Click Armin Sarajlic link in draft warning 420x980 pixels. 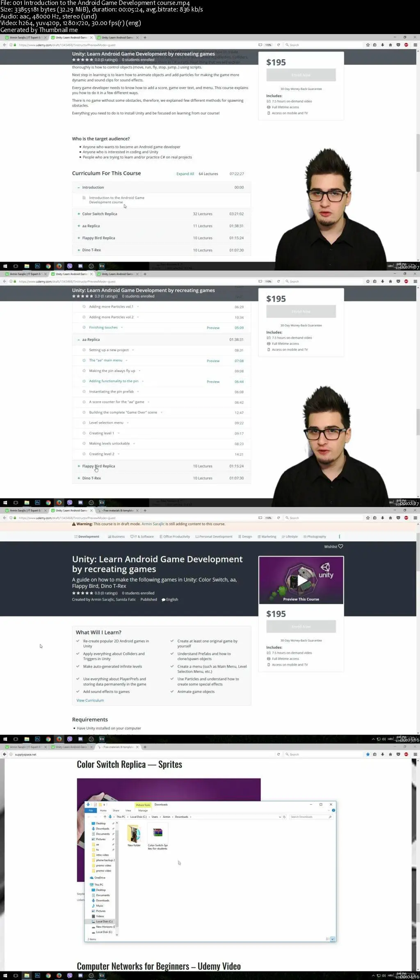pos(153,524)
